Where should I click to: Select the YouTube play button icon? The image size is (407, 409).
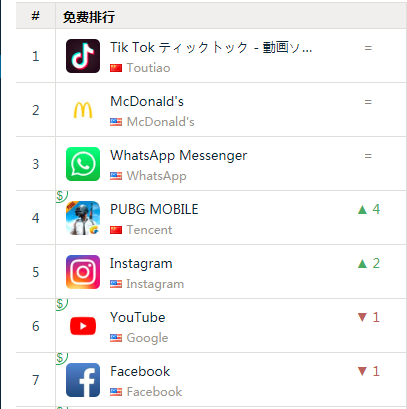pyautogui.click(x=83, y=326)
